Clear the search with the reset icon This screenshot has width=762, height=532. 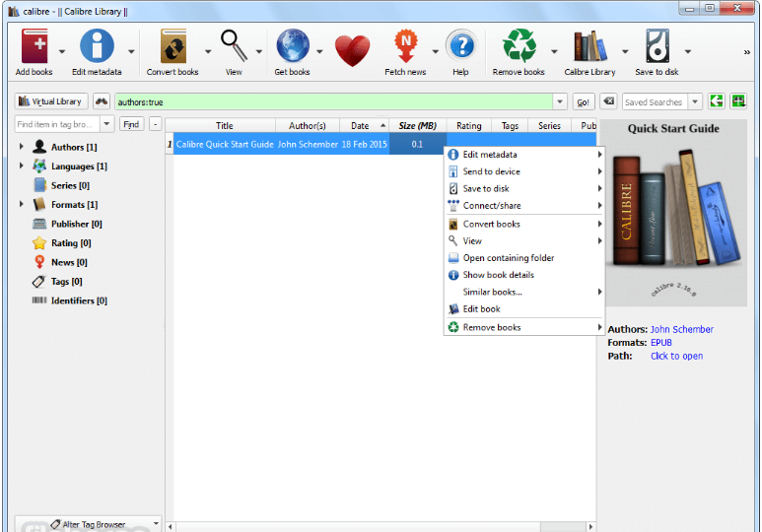pos(608,101)
